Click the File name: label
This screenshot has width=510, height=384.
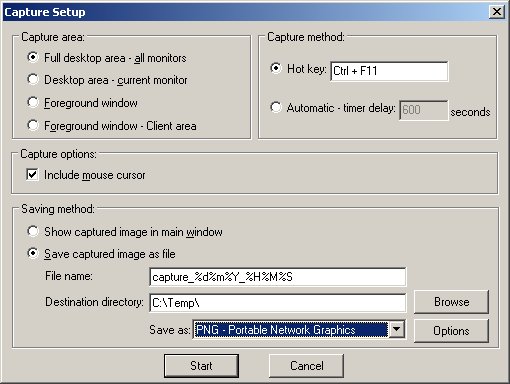click(69, 276)
